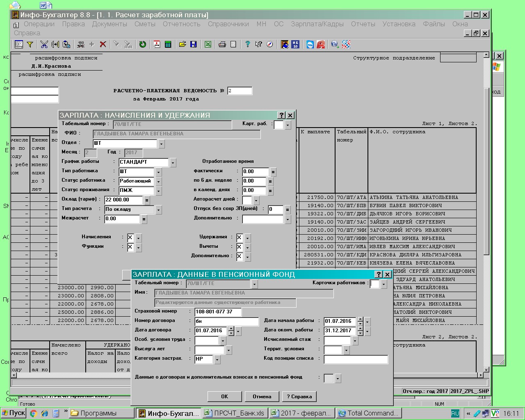Click the flashlight search icon

click(117, 44)
